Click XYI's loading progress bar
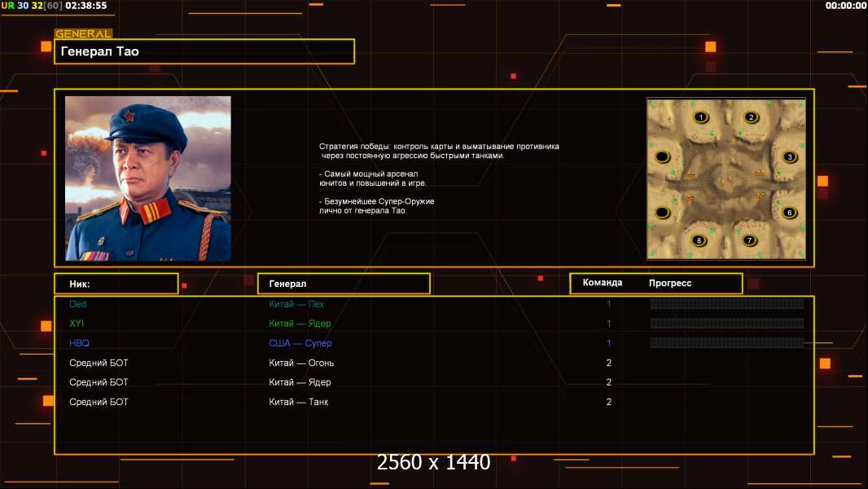Image resolution: width=868 pixels, height=489 pixels. point(727,324)
